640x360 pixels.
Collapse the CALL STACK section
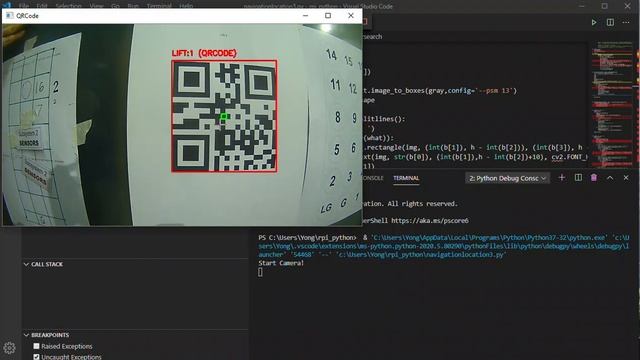(27, 264)
